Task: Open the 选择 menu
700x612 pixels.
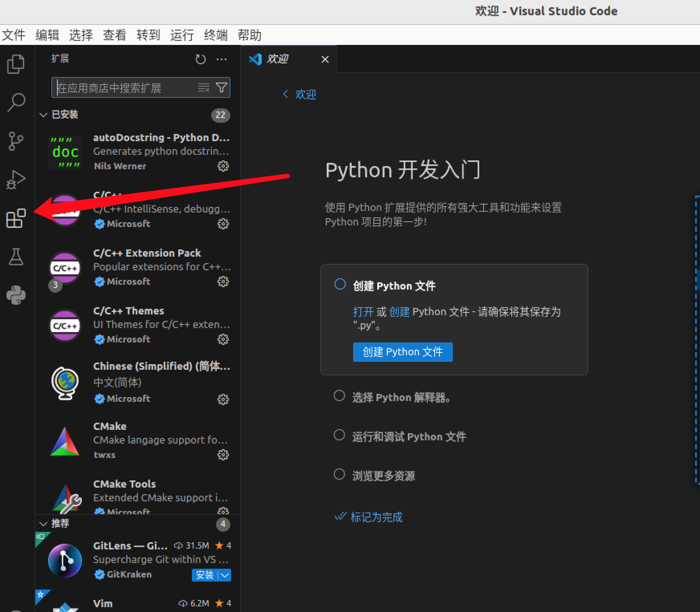Action: click(81, 35)
